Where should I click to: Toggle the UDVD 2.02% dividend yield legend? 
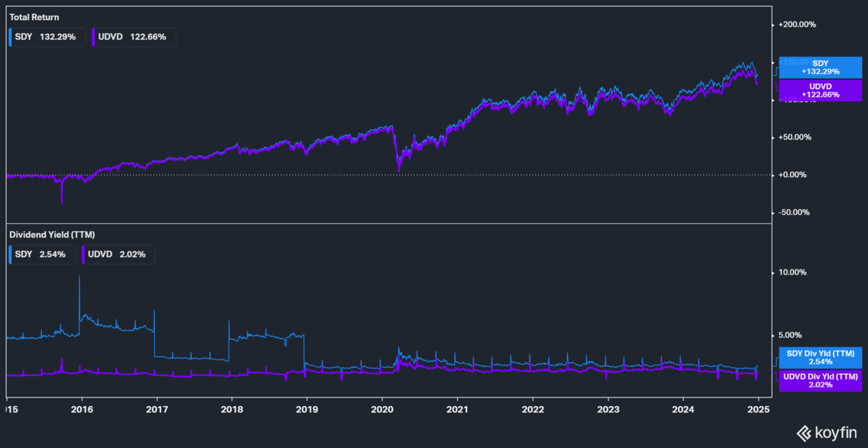[117, 254]
